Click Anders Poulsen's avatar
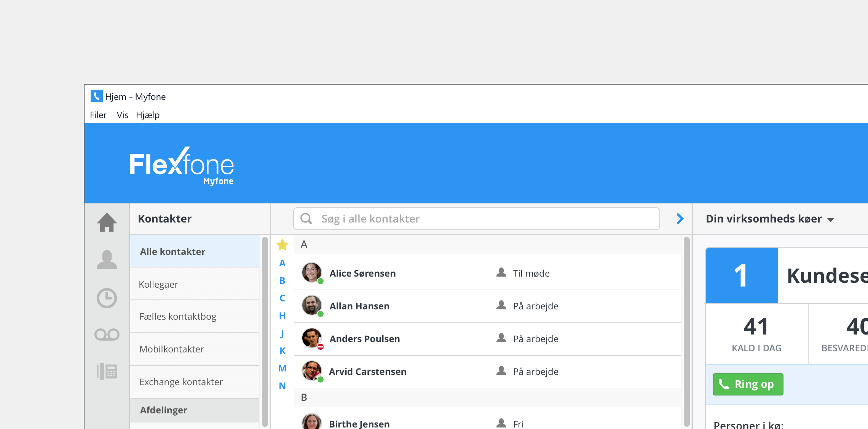Screen dimensions: 868x429 click(312, 338)
